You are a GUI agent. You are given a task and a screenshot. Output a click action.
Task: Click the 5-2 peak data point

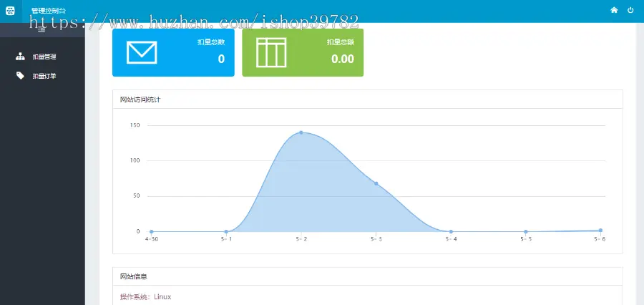click(301, 132)
